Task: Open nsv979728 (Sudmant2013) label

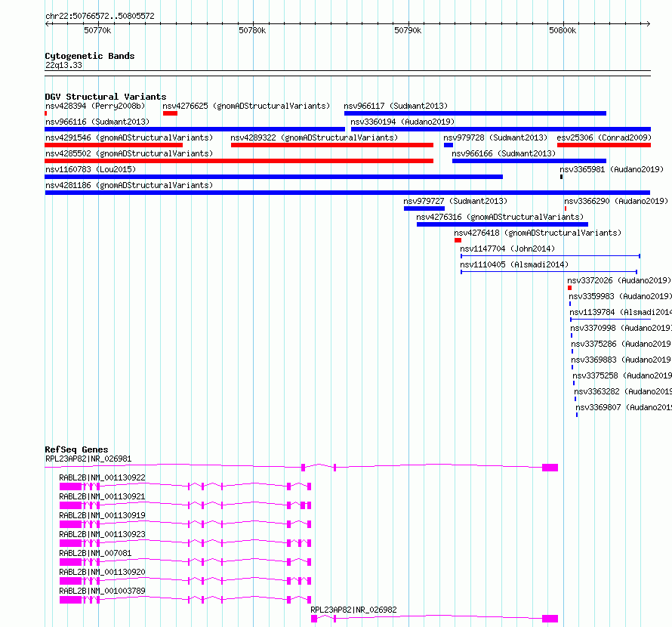Action: pyautogui.click(x=495, y=137)
